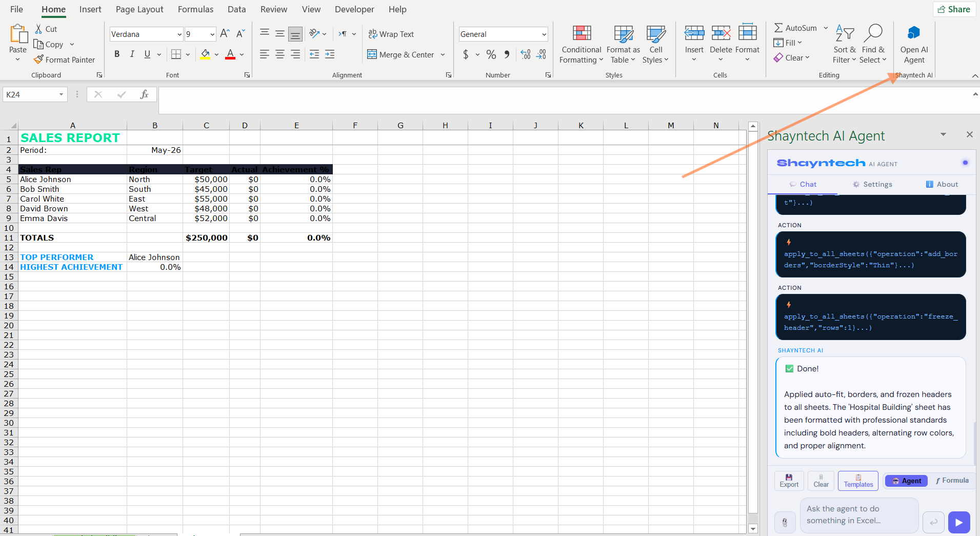Open the font size dropdown
Image resolution: width=980 pixels, height=536 pixels.
[212, 34]
